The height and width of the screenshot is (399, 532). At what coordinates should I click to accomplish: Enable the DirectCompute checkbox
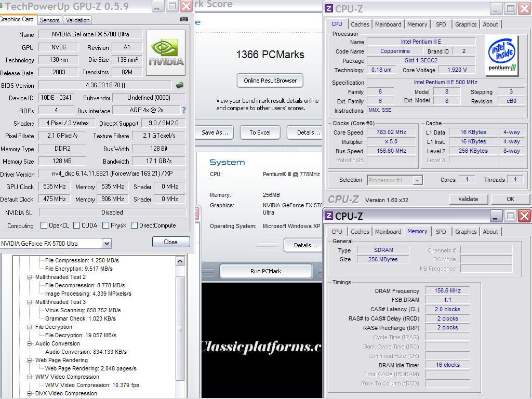point(134,225)
